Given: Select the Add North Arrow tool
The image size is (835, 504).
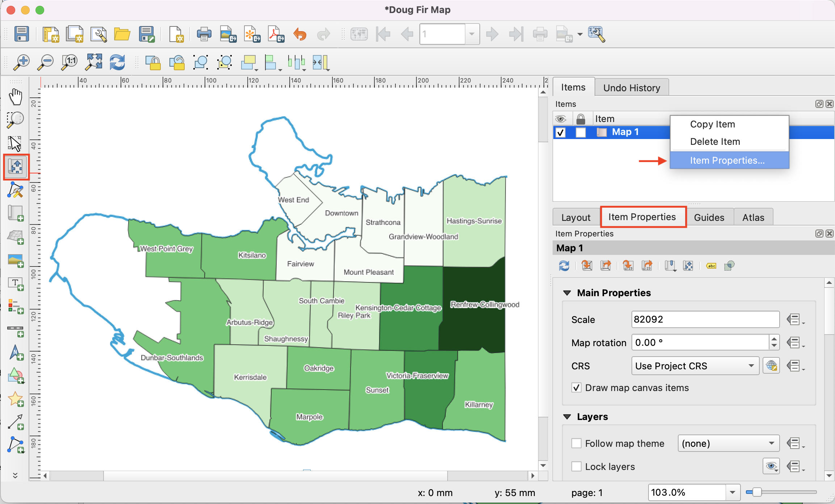Looking at the screenshot, I should point(15,352).
